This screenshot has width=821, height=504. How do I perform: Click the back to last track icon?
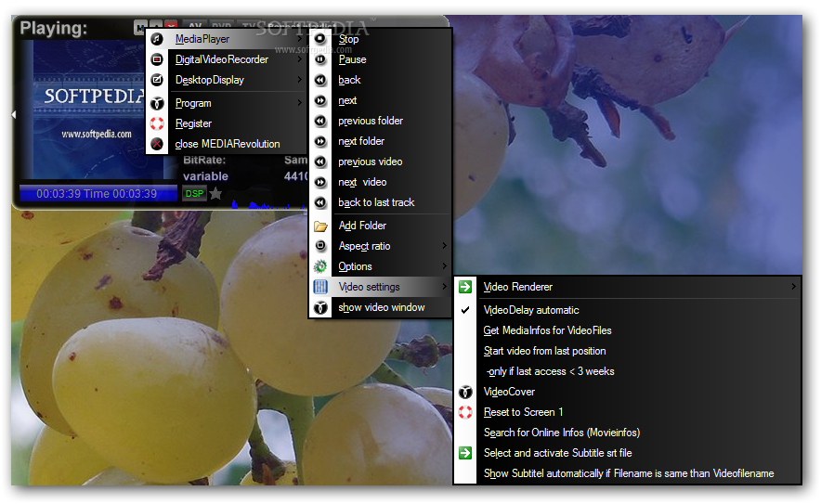point(319,202)
